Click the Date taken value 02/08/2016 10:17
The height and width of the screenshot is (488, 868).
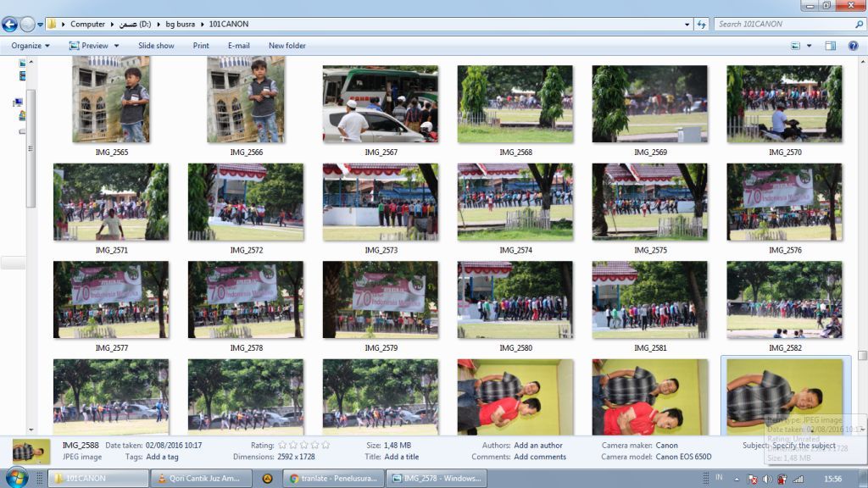[174, 446]
